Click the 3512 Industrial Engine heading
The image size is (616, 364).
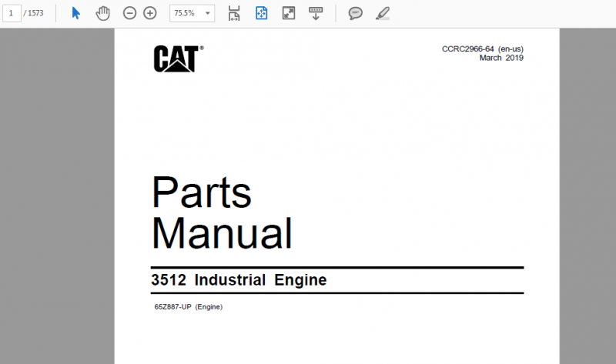click(x=239, y=280)
